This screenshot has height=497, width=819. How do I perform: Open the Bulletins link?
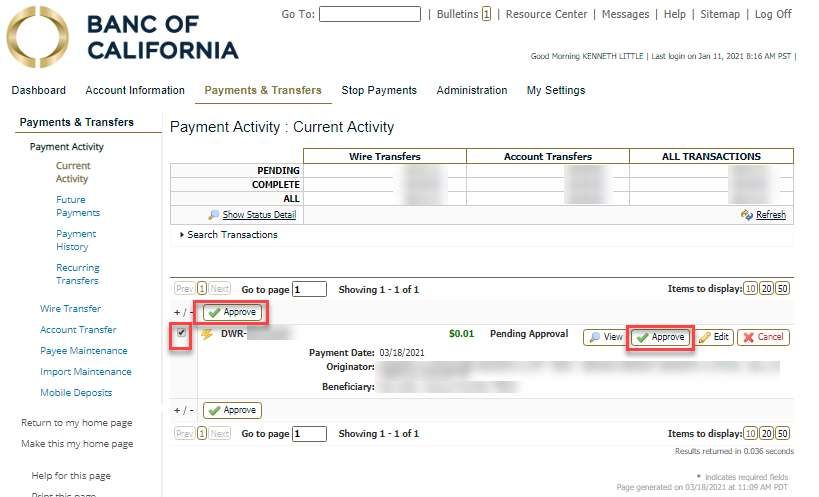pos(458,14)
